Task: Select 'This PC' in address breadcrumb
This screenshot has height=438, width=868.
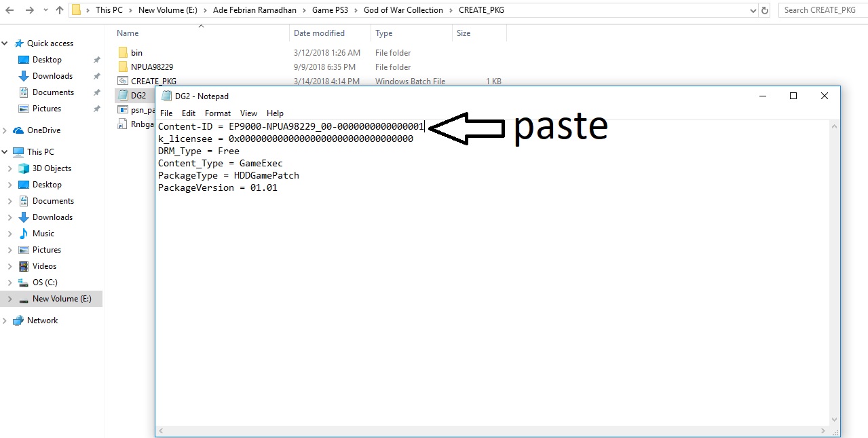Action: [x=109, y=10]
